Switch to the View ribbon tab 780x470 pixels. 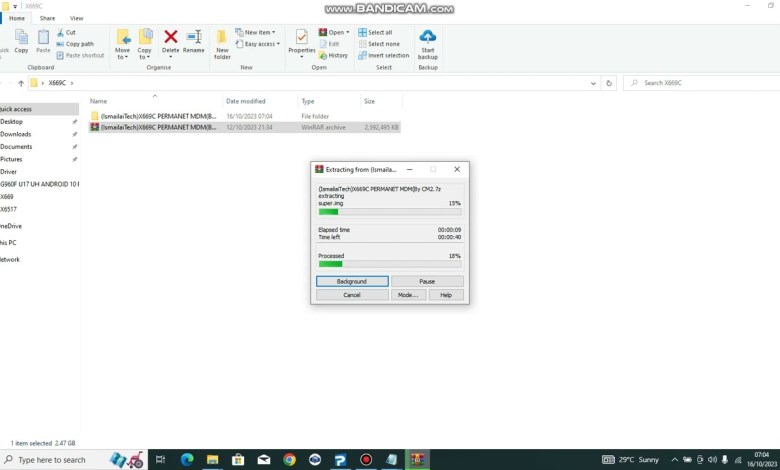(x=76, y=18)
